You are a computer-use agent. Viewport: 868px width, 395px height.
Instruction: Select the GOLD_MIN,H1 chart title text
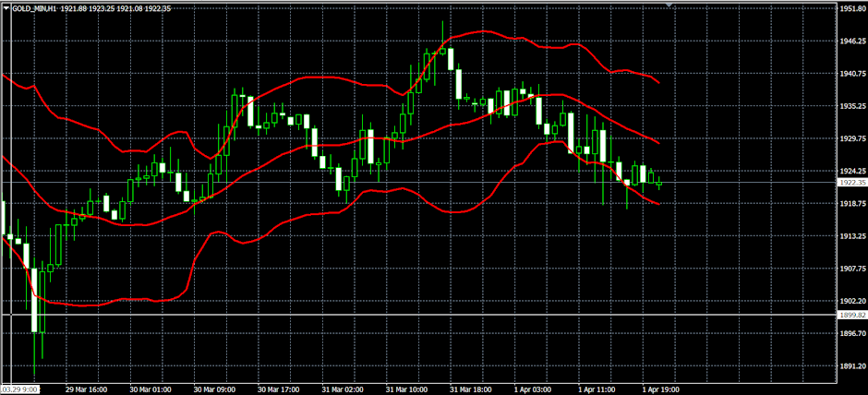coord(34,8)
